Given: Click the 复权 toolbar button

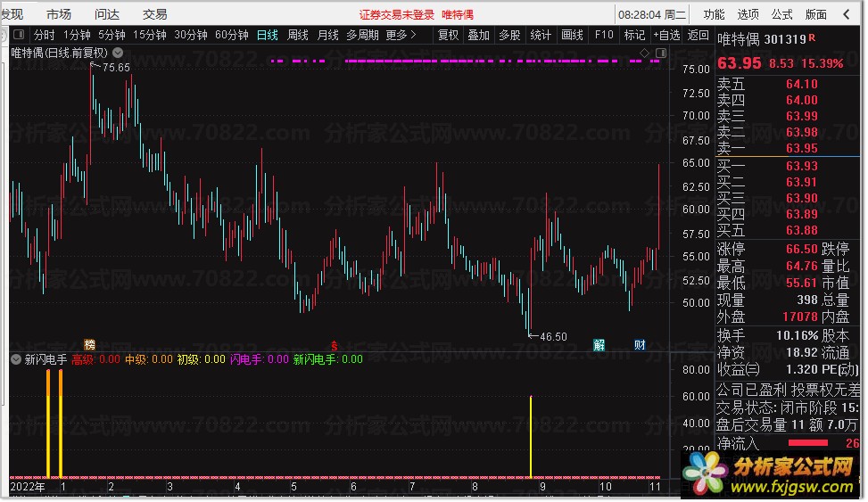Looking at the screenshot, I should (x=449, y=36).
